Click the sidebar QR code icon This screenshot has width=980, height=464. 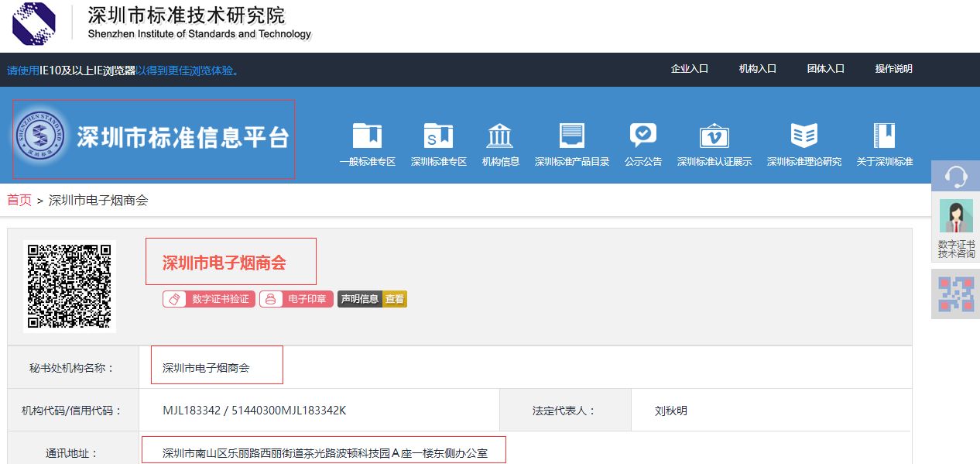pos(955,294)
